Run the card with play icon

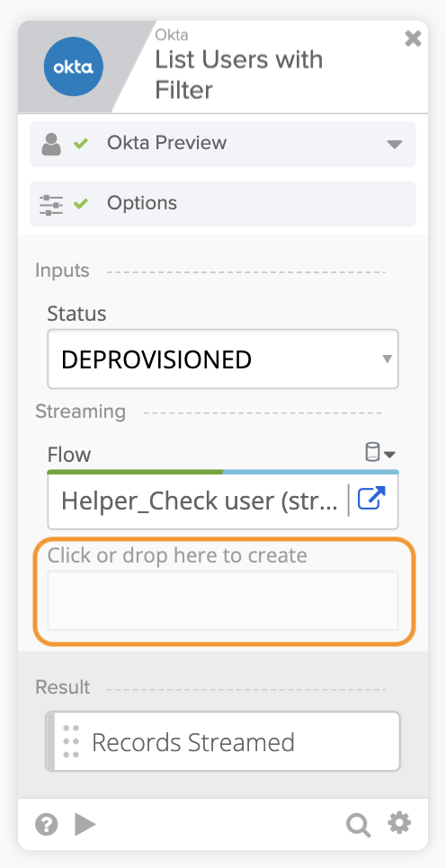click(x=85, y=825)
